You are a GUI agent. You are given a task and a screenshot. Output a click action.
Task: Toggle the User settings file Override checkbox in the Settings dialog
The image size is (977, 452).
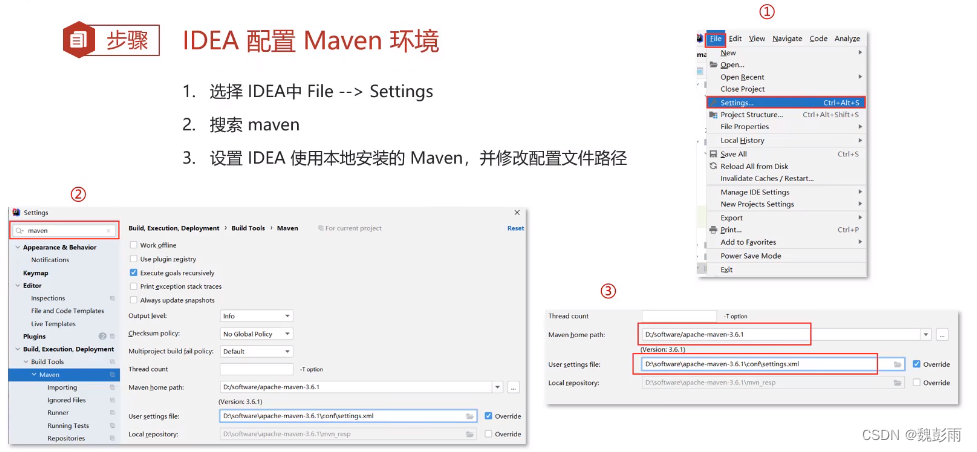[488, 416]
